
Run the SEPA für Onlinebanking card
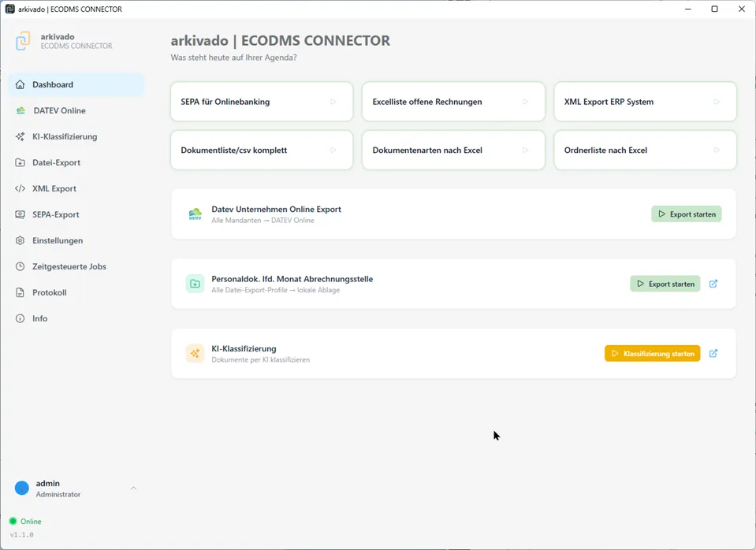coord(262,102)
